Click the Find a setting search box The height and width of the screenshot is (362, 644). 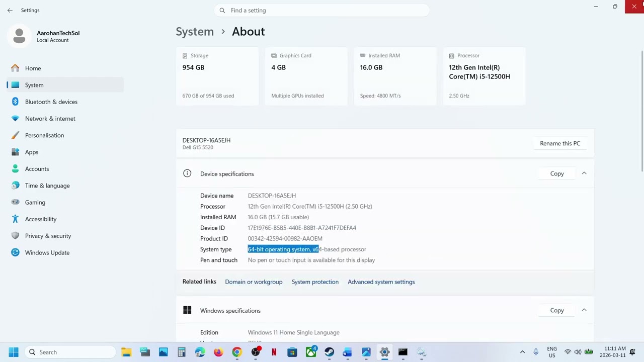[322, 10]
